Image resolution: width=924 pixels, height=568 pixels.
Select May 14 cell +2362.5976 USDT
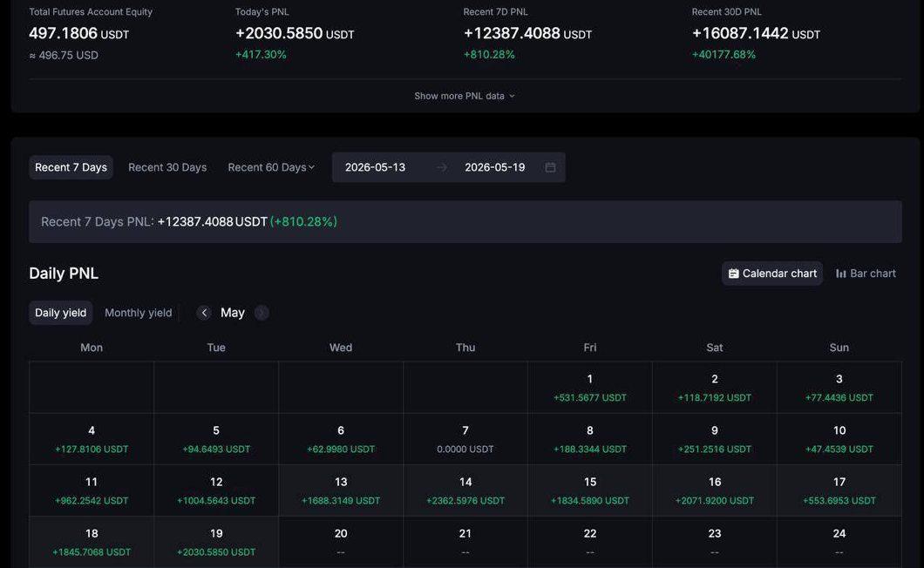click(x=465, y=490)
